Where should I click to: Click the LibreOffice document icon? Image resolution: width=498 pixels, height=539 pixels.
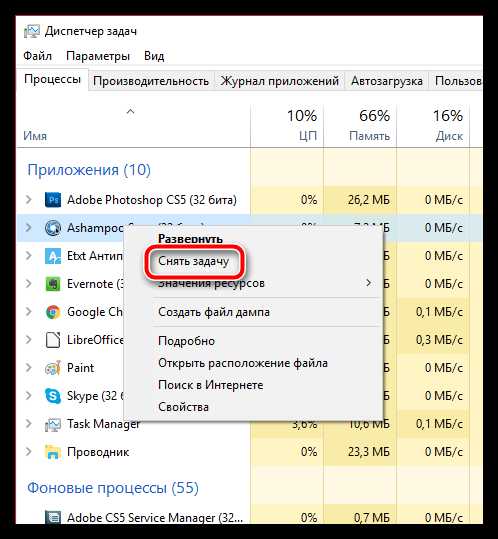tap(53, 340)
